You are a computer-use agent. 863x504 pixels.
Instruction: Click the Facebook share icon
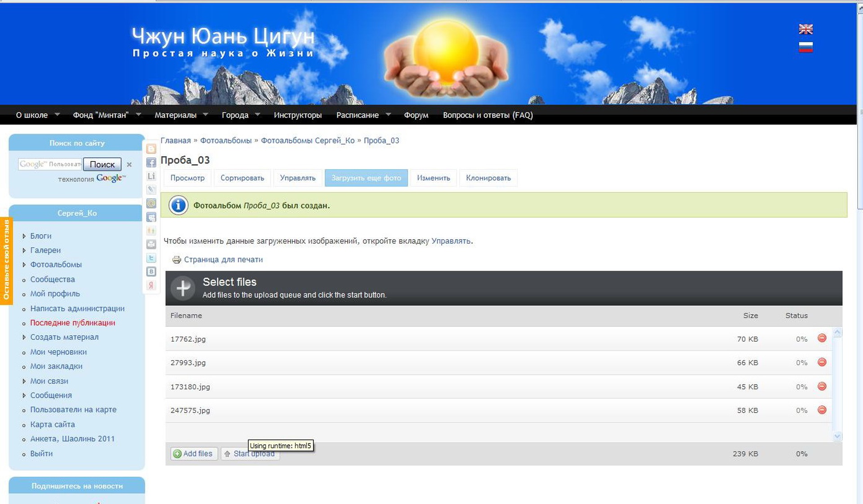pos(151,163)
